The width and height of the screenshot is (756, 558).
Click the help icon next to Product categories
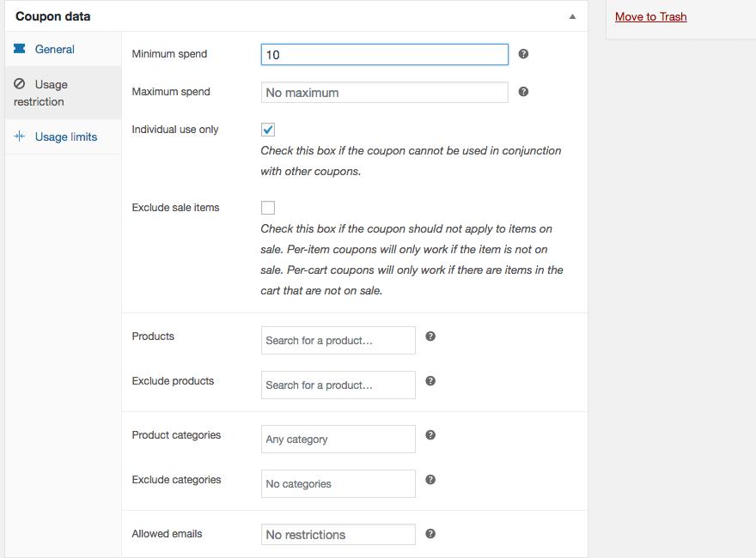pyautogui.click(x=430, y=435)
